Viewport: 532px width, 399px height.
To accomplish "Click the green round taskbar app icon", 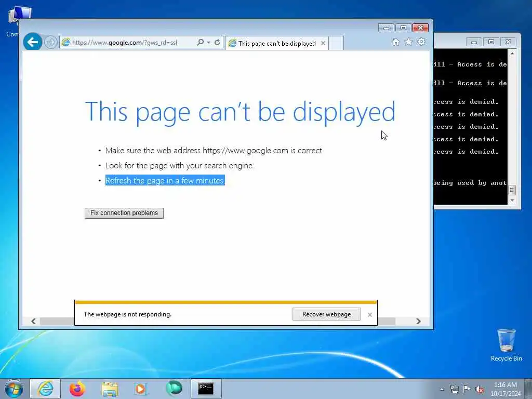I will coord(174,388).
